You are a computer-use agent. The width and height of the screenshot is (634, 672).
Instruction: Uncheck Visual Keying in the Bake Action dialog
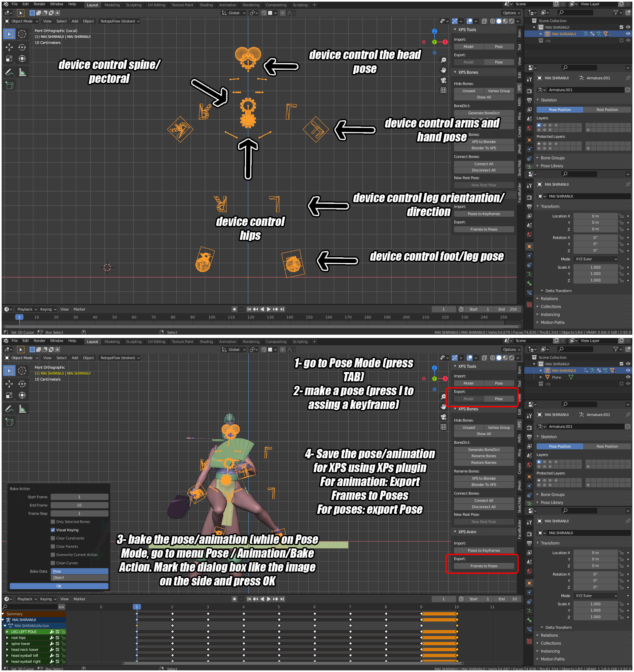coord(53,530)
